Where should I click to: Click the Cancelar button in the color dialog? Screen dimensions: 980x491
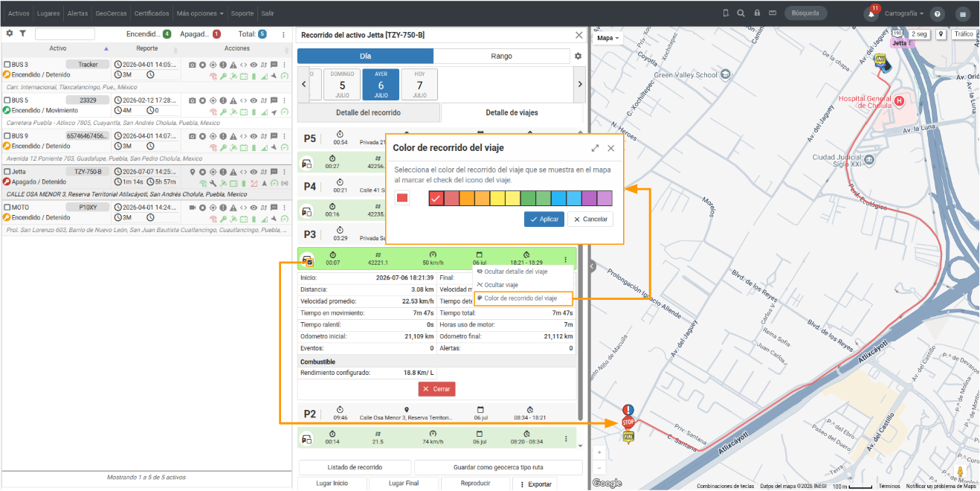tap(590, 219)
